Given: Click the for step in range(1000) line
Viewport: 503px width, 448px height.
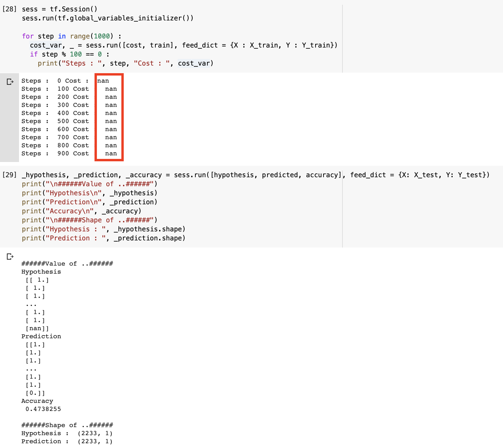Looking at the screenshot, I should (71, 36).
